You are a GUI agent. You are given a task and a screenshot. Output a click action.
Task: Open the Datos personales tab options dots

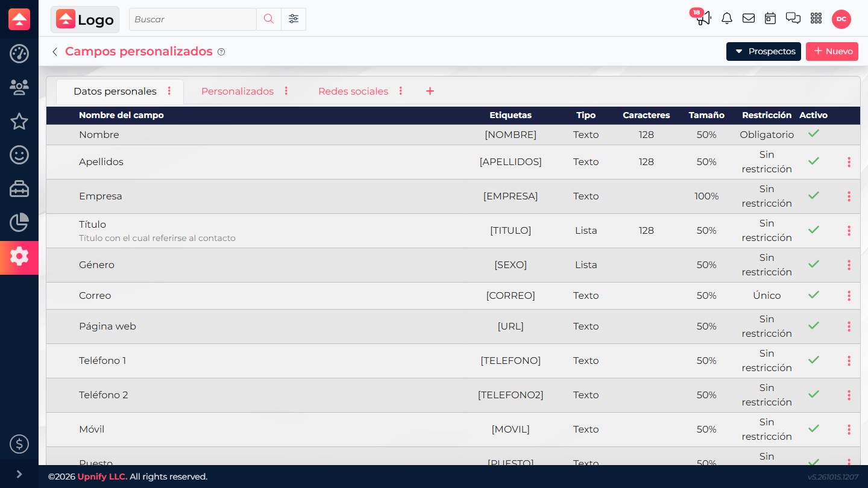click(169, 91)
